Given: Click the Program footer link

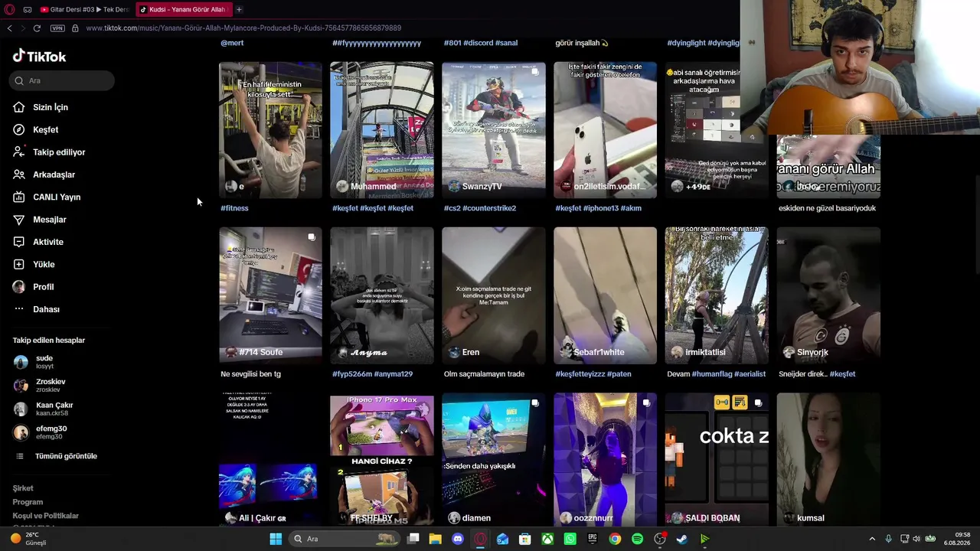Looking at the screenshot, I should [28, 502].
